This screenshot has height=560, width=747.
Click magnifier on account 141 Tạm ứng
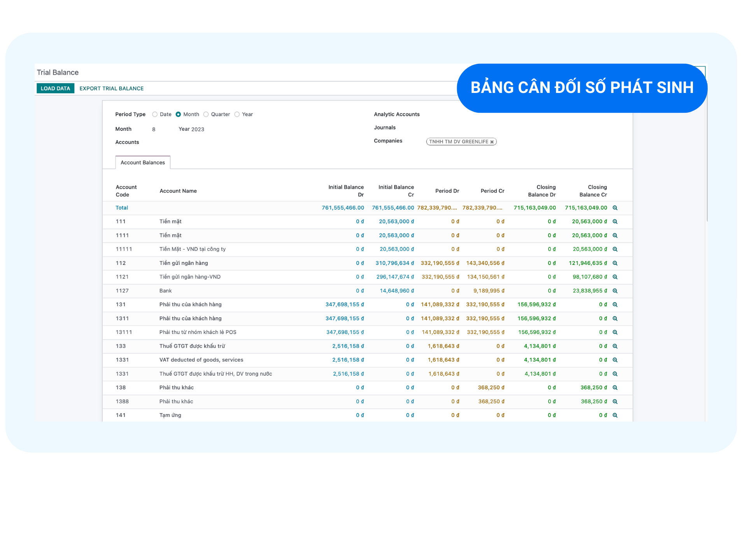coord(615,415)
